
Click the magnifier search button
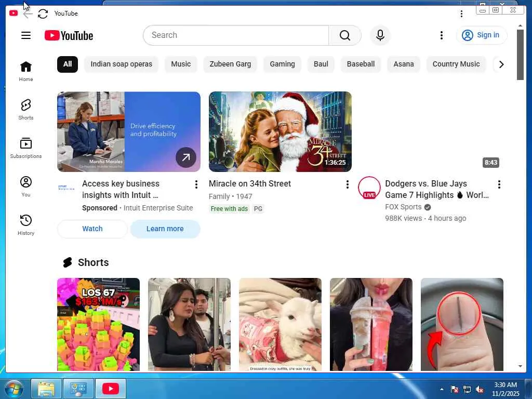tap(345, 35)
